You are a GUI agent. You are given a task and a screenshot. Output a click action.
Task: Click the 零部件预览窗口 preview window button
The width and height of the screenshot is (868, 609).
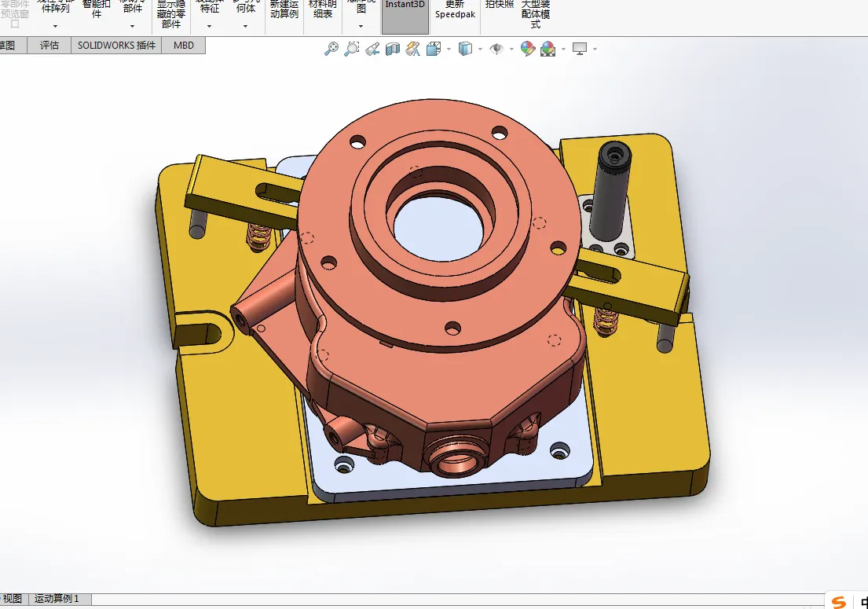[14, 16]
